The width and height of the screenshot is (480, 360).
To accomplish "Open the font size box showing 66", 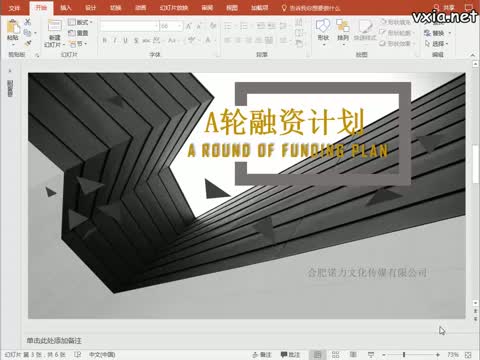I will [171, 26].
